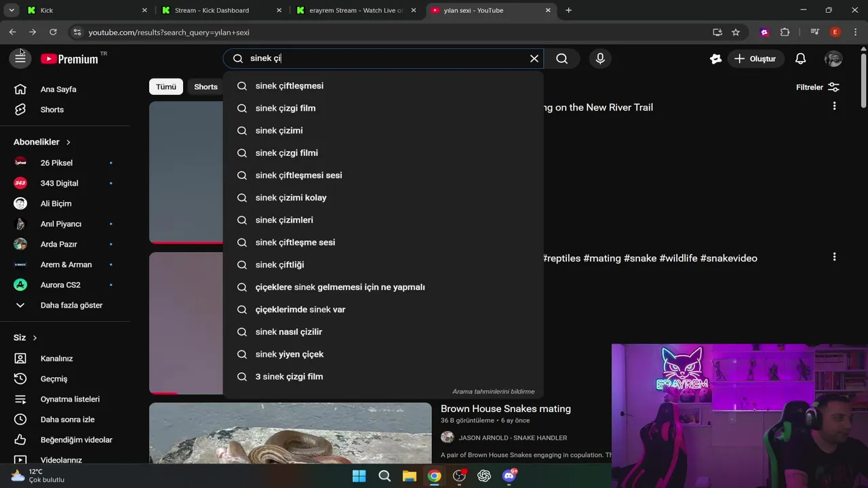Open the Windows Start menu
868x488 pixels.
point(359,476)
